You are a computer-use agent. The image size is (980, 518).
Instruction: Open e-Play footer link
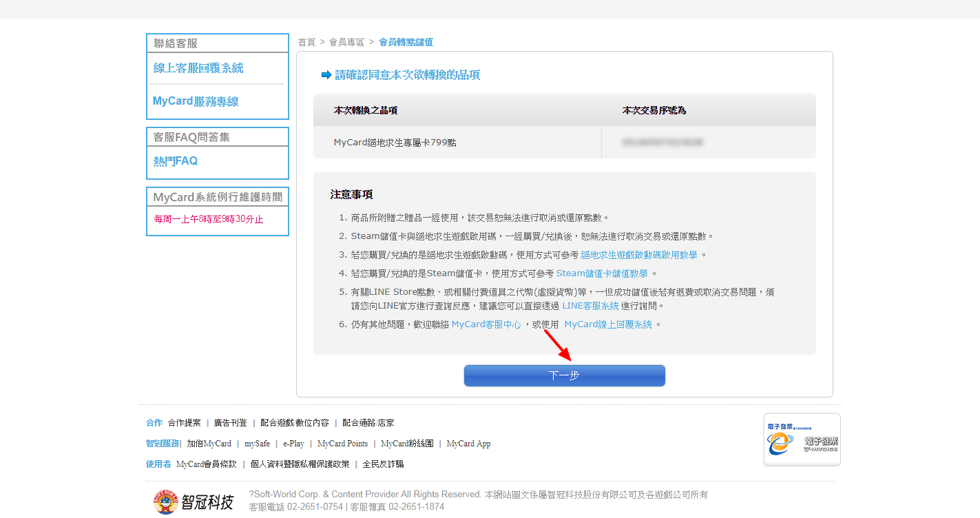[294, 444]
